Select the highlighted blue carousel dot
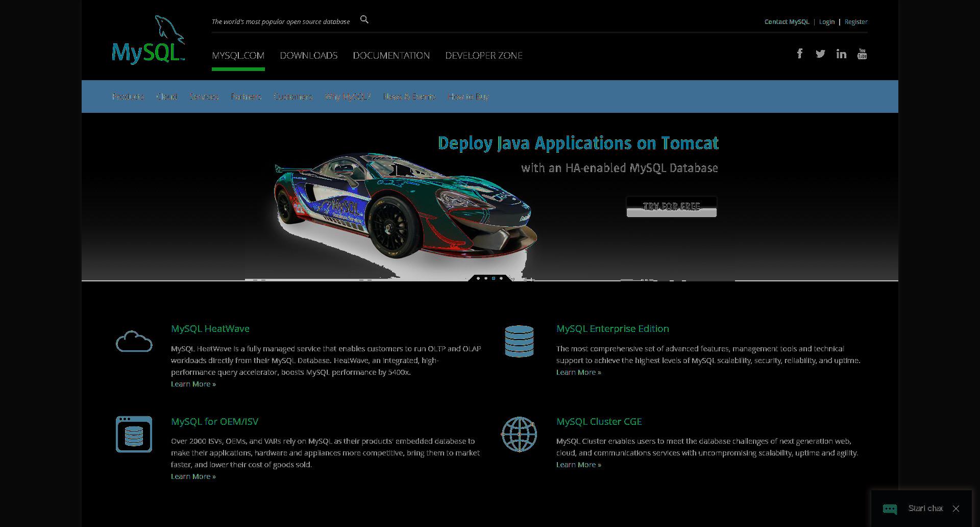 494,278
